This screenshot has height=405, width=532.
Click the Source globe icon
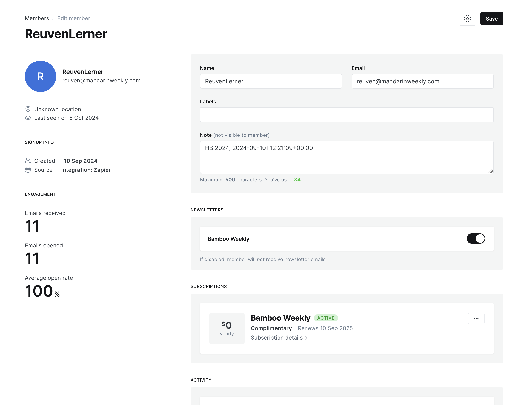point(28,170)
